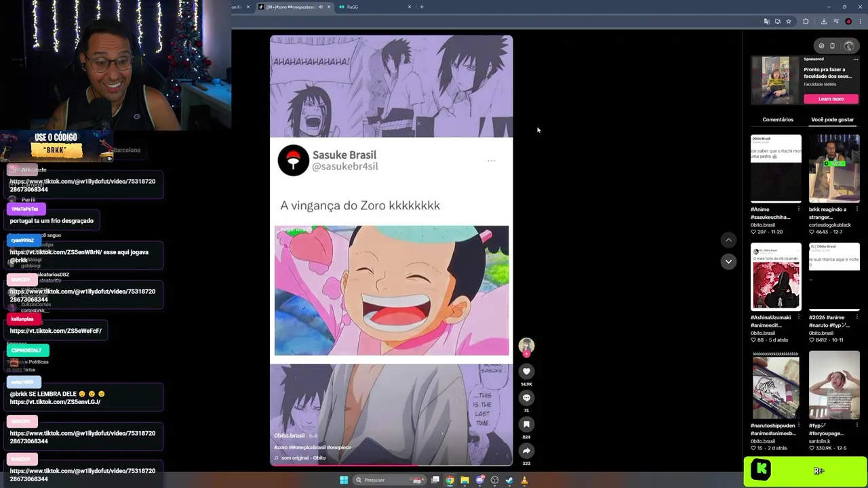This screenshot has width=868, height=488.
Task: Bookmark the video with the save icon
Action: click(x=526, y=424)
